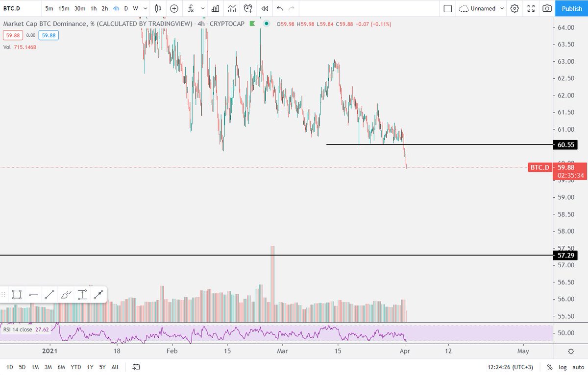Select the arrow line tool in favorites bar
This screenshot has height=375, width=588.
click(98, 294)
